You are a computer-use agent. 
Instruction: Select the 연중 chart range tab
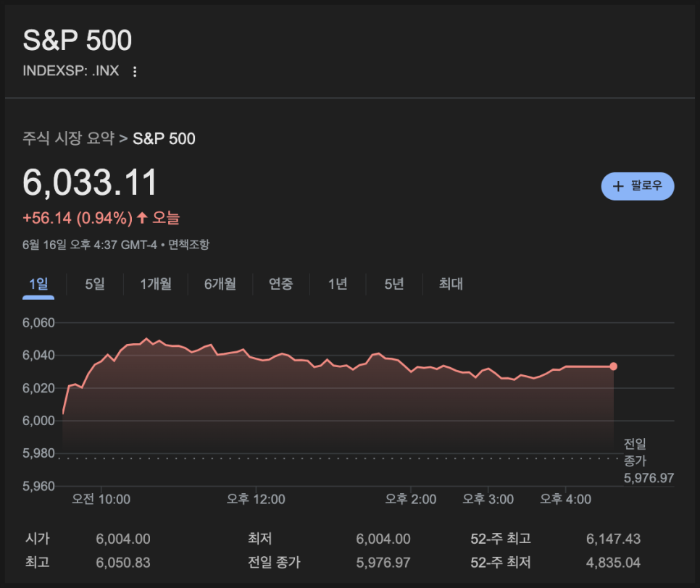(281, 284)
